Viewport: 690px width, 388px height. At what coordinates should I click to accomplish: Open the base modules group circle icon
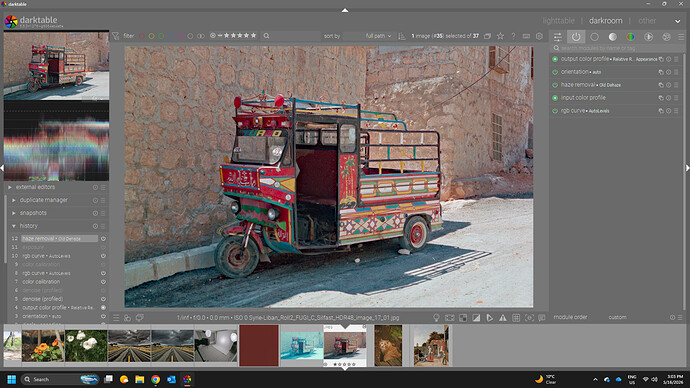(x=595, y=37)
